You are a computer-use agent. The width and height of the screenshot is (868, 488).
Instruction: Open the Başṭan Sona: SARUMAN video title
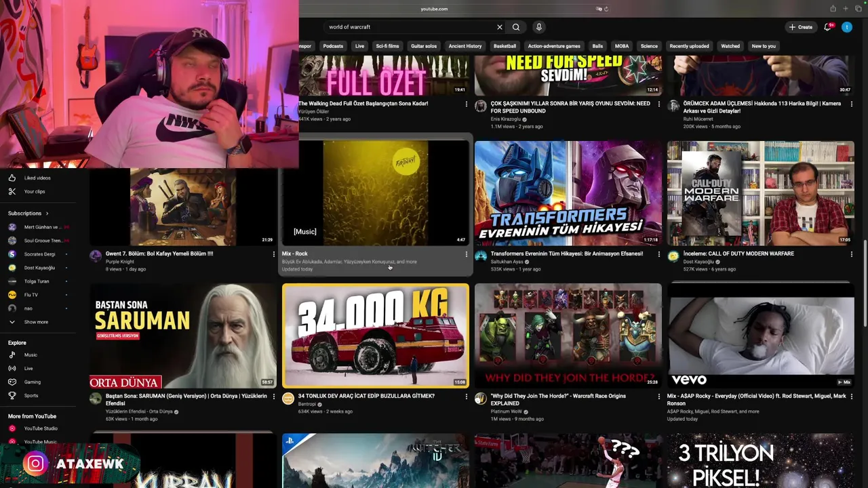pos(186,399)
